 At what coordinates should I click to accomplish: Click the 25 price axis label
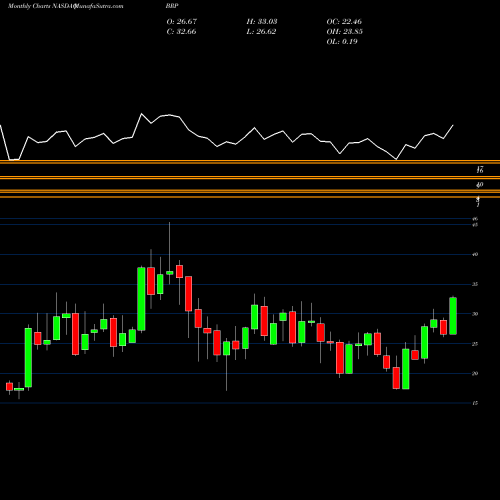coord(475,344)
